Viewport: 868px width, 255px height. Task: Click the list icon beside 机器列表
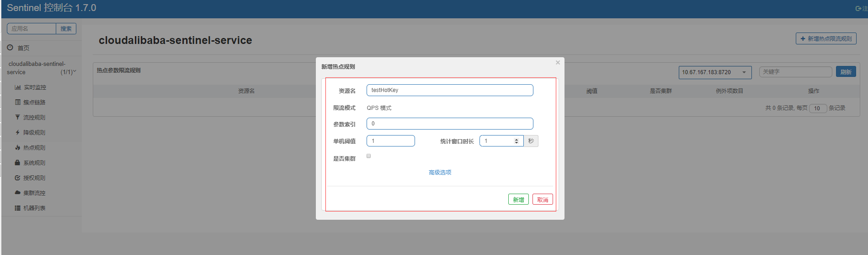[18, 208]
